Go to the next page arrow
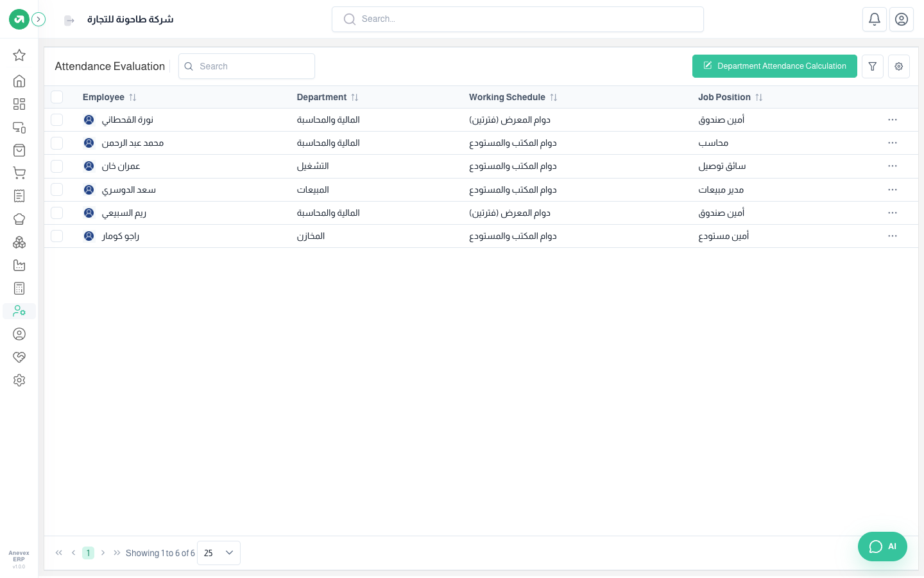Viewport: 924px width, 578px height. click(x=103, y=553)
